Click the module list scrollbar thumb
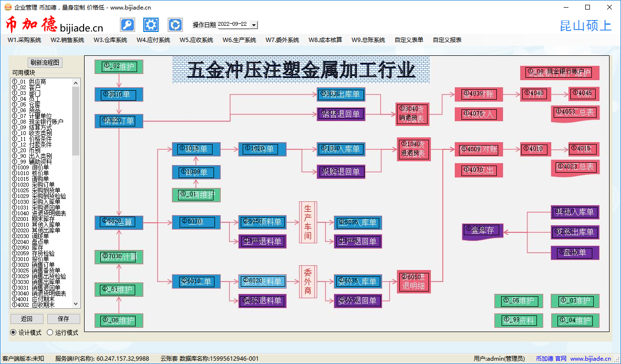Screen dimensions: 621x364 tap(76, 121)
